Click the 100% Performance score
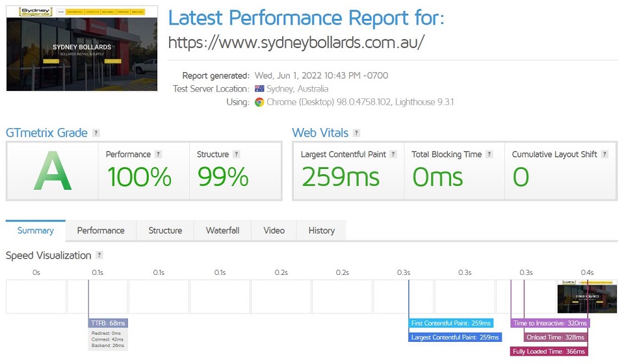624x364 pixels. (x=139, y=177)
